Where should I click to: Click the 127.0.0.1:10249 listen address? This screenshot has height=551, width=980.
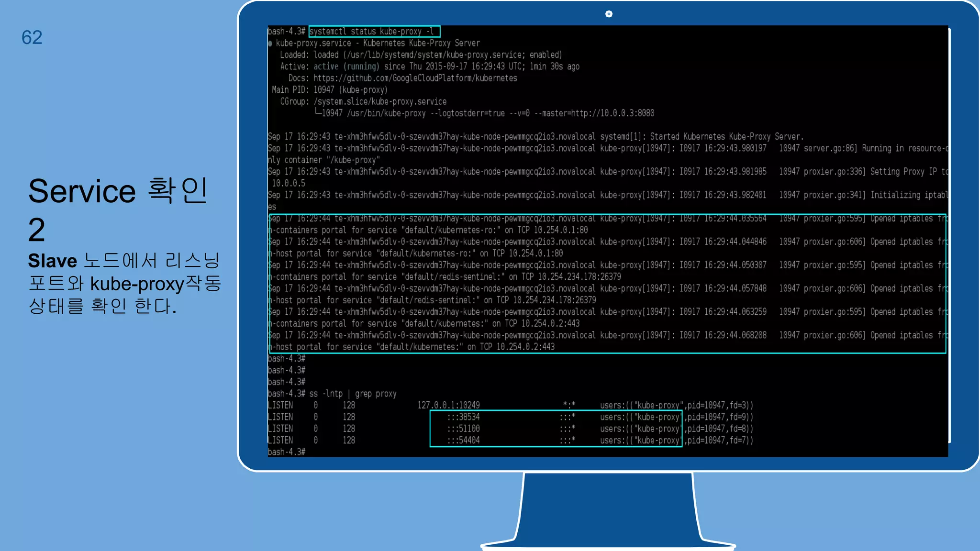point(448,405)
